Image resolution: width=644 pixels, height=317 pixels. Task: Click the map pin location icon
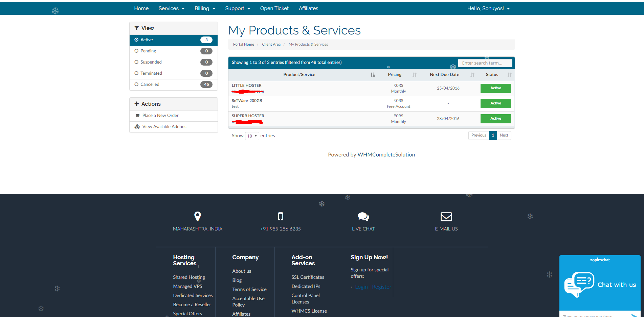198,216
